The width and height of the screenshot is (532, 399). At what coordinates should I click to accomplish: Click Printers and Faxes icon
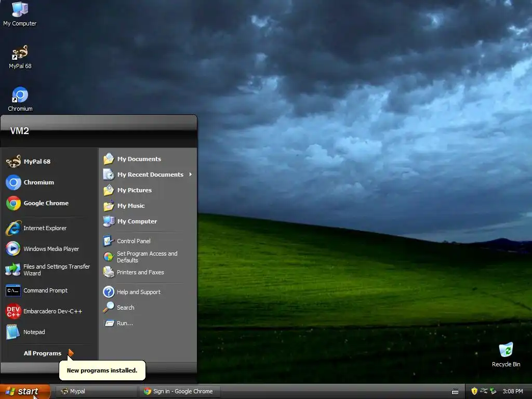109,272
